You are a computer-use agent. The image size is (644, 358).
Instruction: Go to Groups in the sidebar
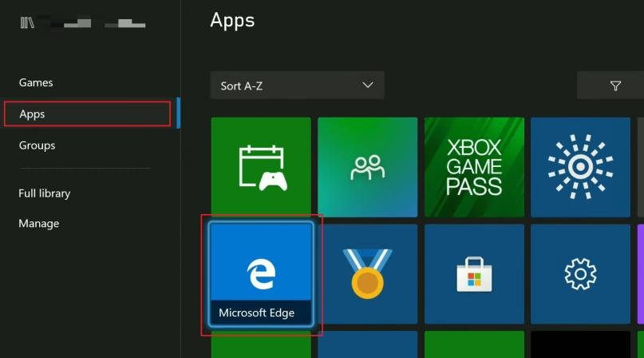click(x=37, y=145)
